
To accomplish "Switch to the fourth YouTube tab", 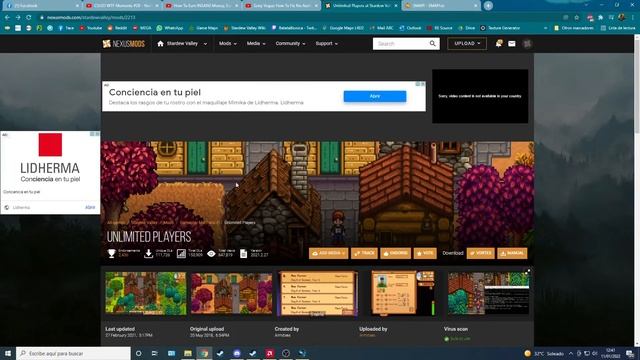I will (282, 6).
